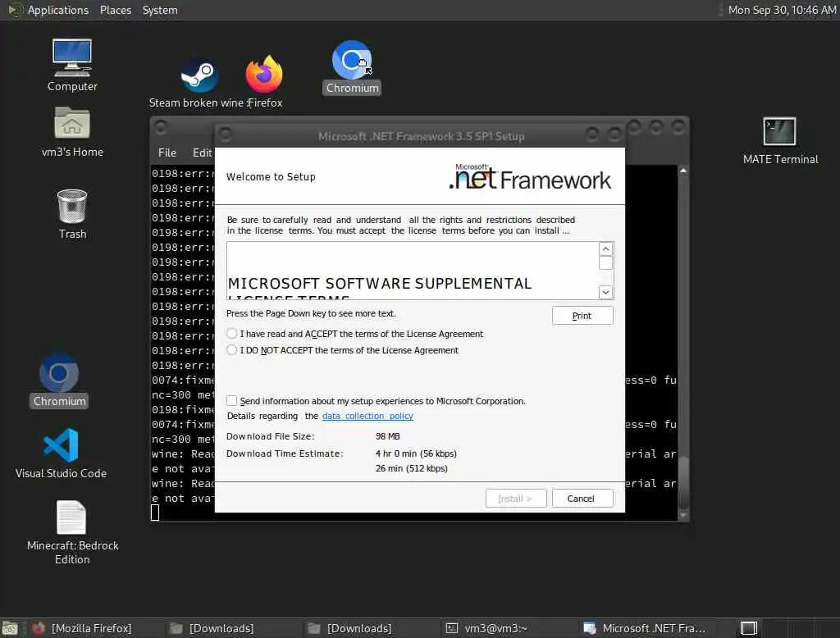Select the Chromium icon above Visual Studio Code
This screenshot has width=840, height=638.
(x=59, y=381)
